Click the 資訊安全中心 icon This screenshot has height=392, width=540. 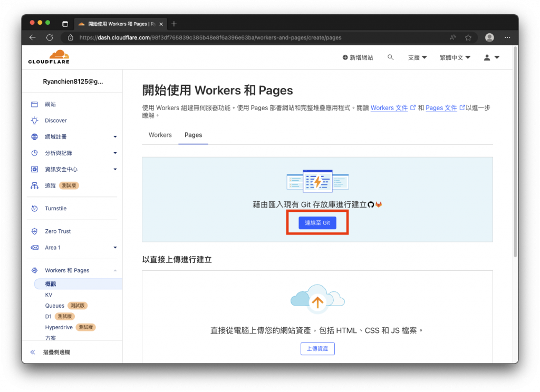[x=34, y=169]
